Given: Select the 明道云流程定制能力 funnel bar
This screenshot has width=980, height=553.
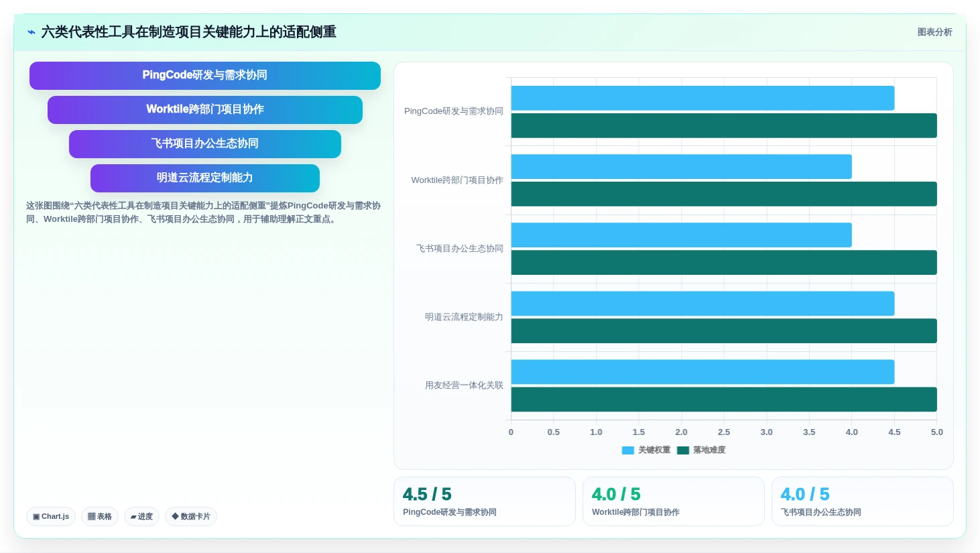Looking at the screenshot, I should [205, 178].
